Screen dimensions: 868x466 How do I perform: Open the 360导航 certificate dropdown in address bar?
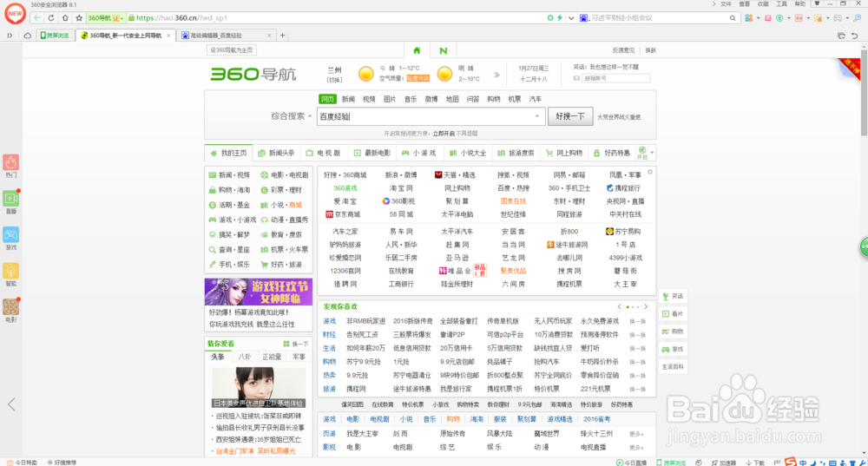(x=105, y=17)
